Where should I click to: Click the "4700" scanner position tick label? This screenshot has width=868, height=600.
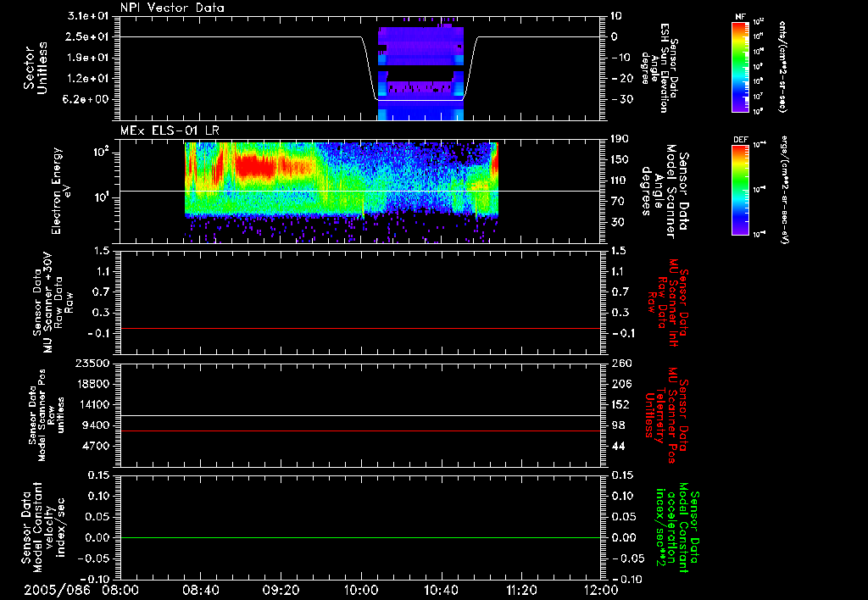coord(97,446)
